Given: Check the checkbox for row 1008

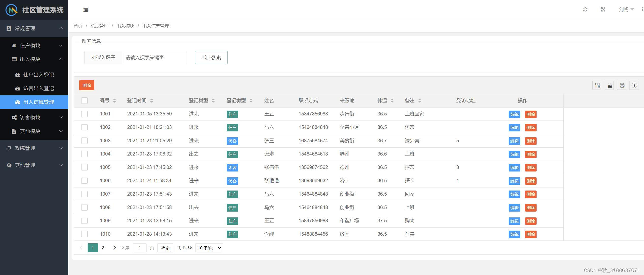Looking at the screenshot, I should (84, 208).
